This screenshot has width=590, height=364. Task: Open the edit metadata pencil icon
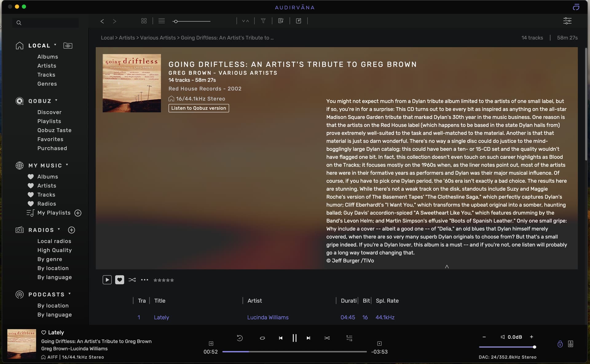tap(298, 21)
